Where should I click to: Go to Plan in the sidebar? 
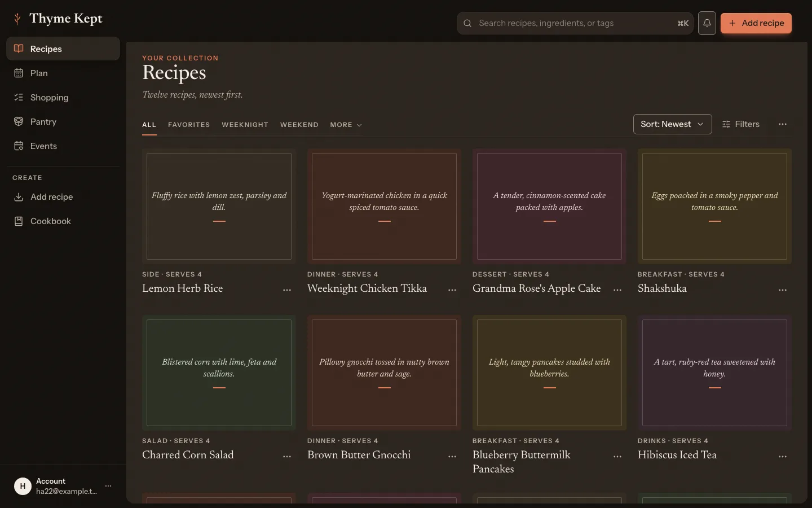coord(63,73)
